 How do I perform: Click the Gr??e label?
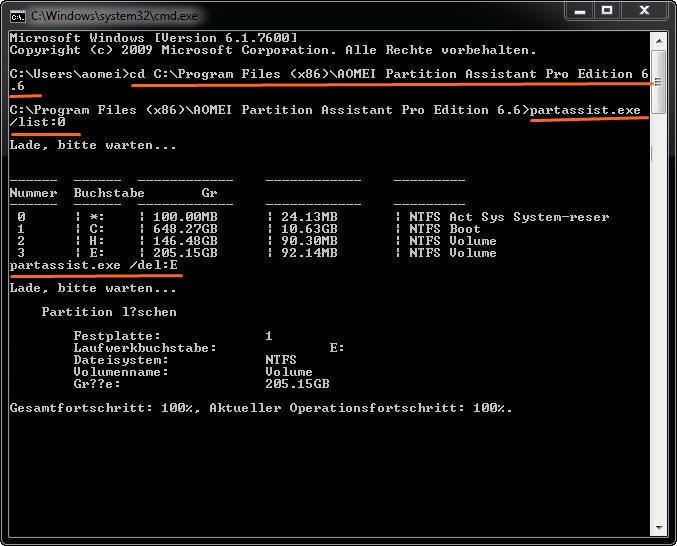(97, 384)
